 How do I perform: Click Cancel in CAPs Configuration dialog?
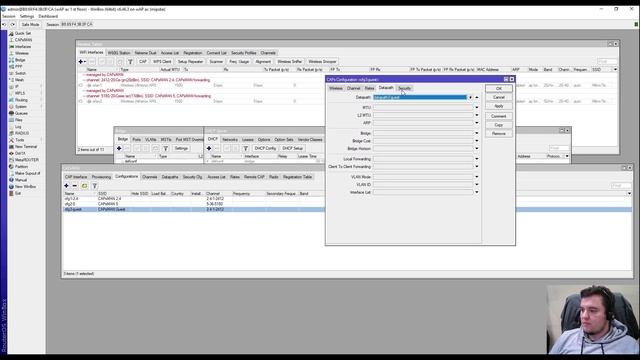point(499,98)
